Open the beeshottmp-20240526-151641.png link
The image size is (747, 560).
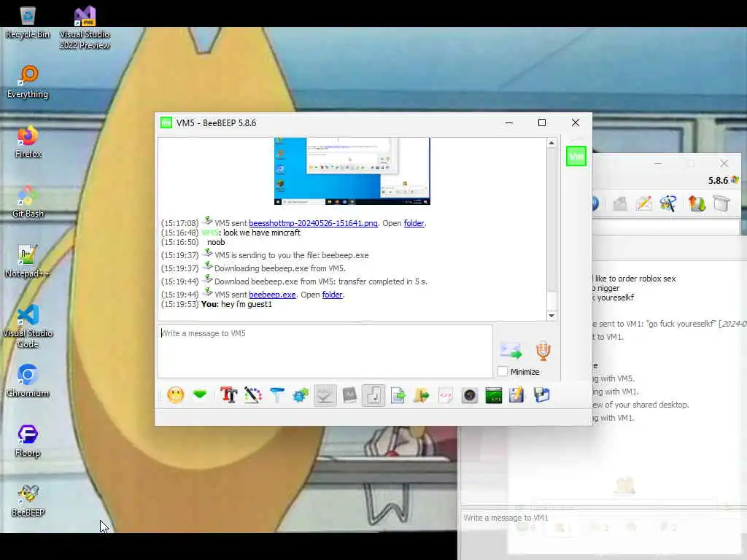point(313,223)
